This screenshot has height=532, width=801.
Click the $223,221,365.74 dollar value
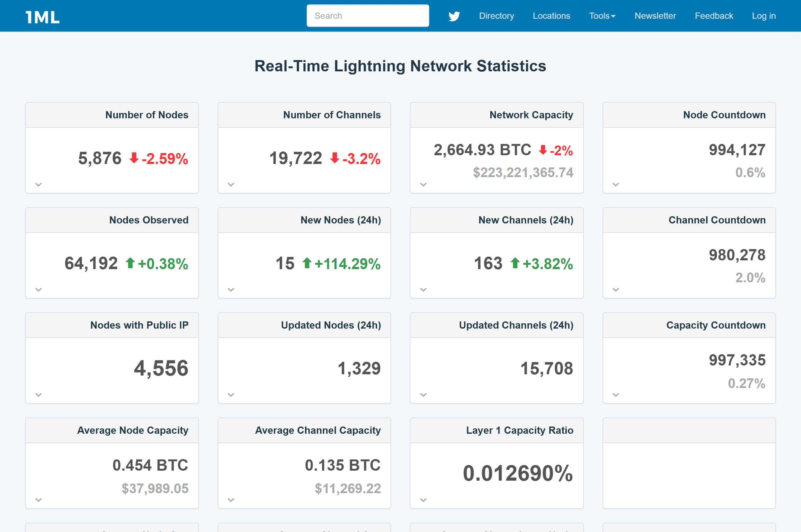click(523, 173)
